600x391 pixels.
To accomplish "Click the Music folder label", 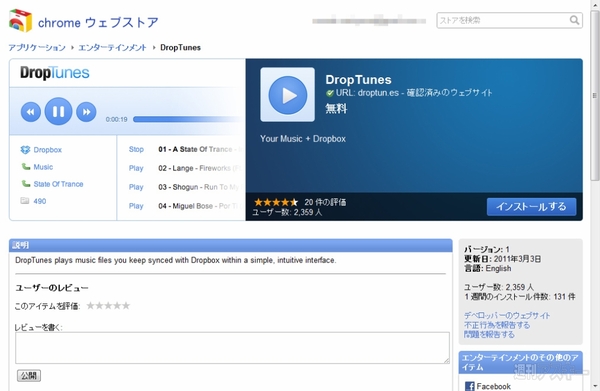I will click(43, 167).
